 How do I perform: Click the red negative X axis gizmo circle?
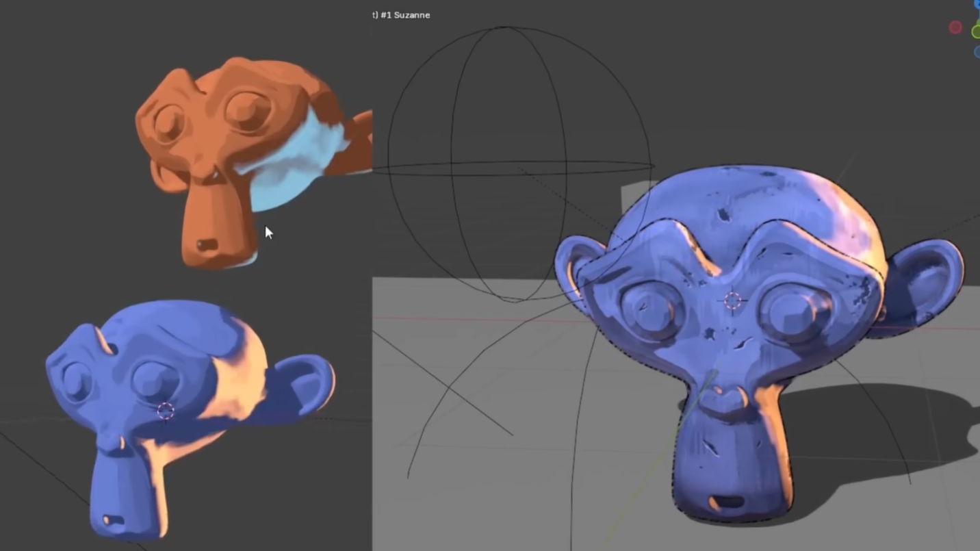(955, 27)
